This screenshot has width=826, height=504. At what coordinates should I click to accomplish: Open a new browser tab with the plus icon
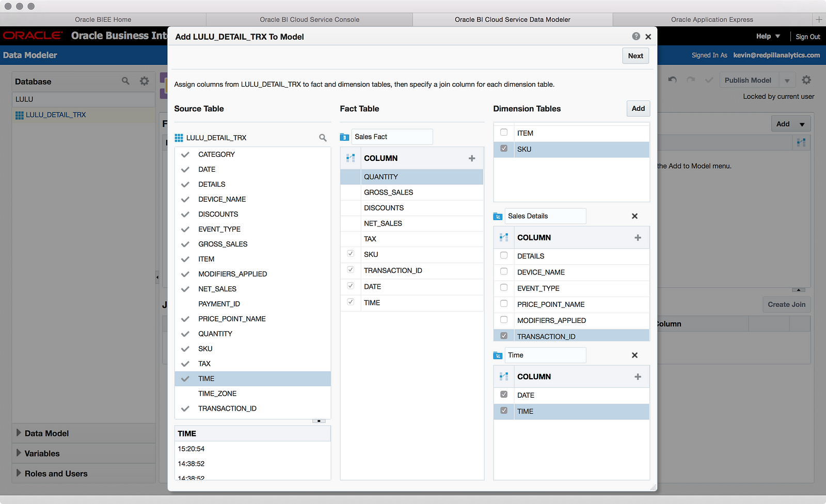coord(819,20)
